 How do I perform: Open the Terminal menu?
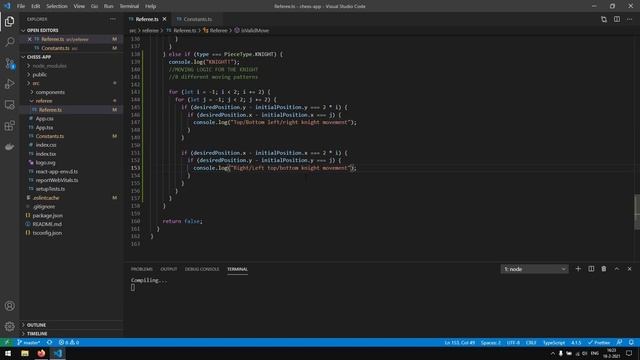click(x=129, y=6)
